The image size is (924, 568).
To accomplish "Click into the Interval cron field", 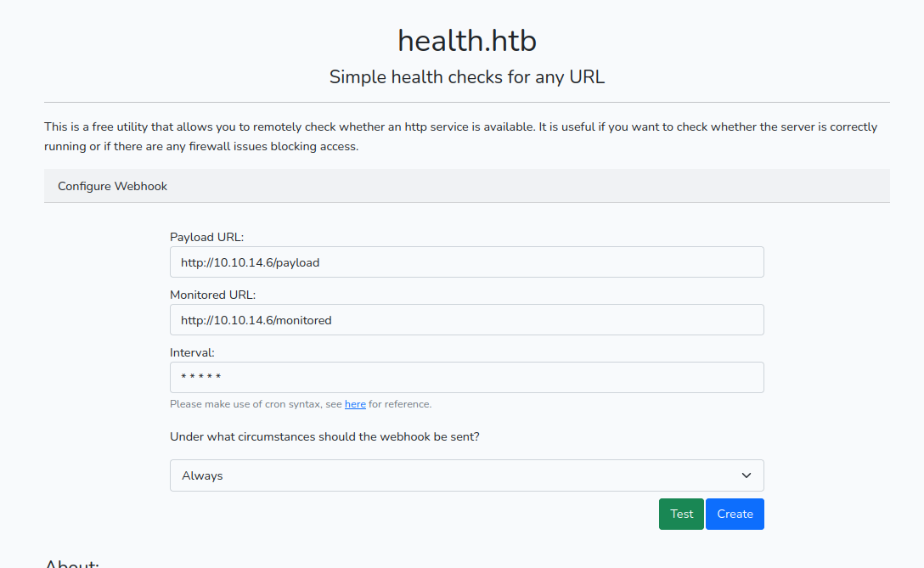I will coord(466,378).
